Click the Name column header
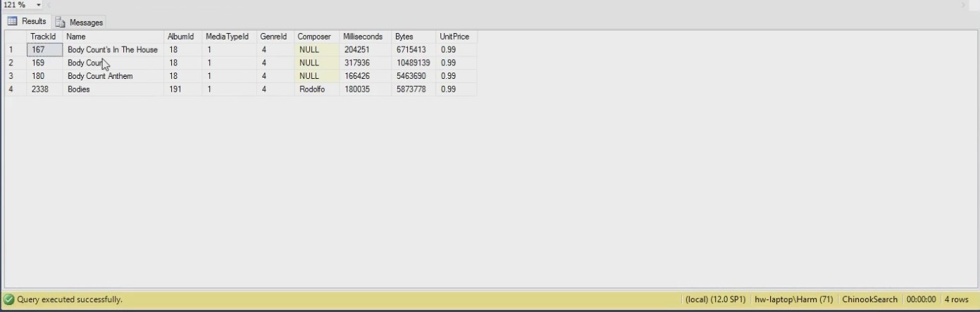The image size is (980, 312). click(76, 37)
